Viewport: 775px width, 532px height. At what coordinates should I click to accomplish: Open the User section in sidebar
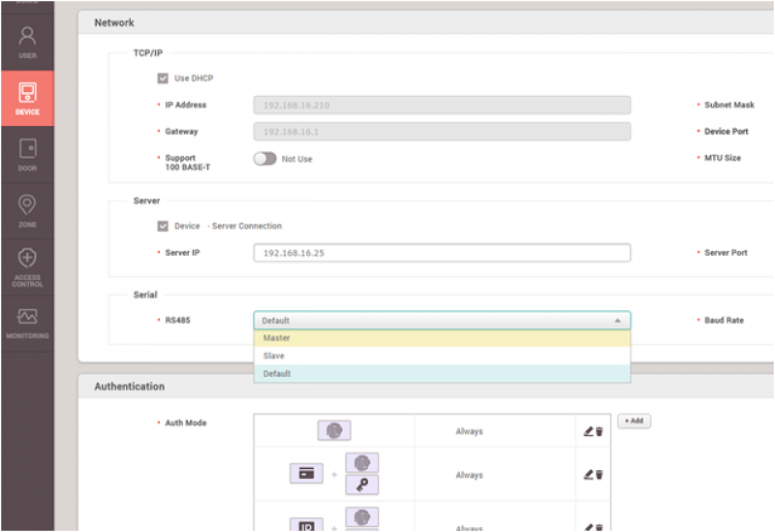[27, 43]
